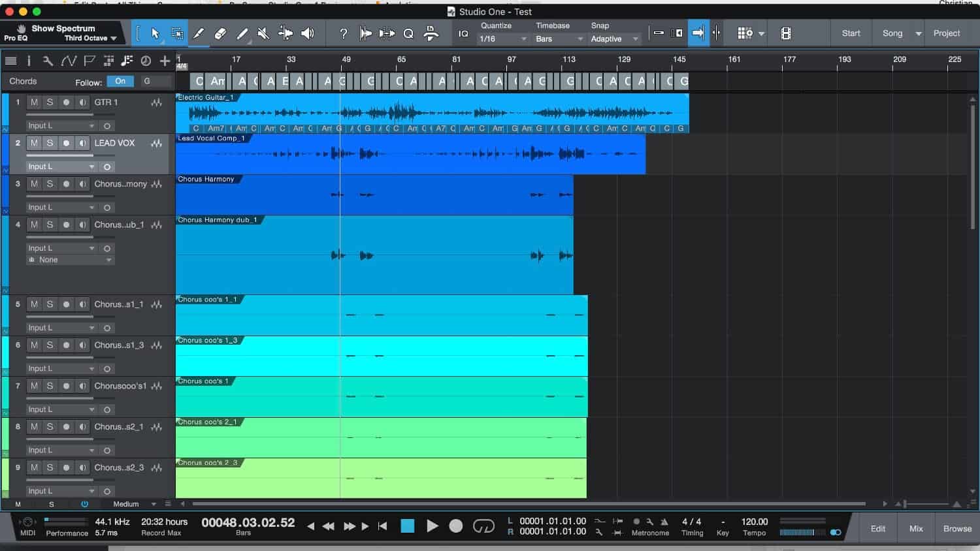Screen dimensions: 980x551
Task: Click the Chords track label
Action: tap(23, 82)
